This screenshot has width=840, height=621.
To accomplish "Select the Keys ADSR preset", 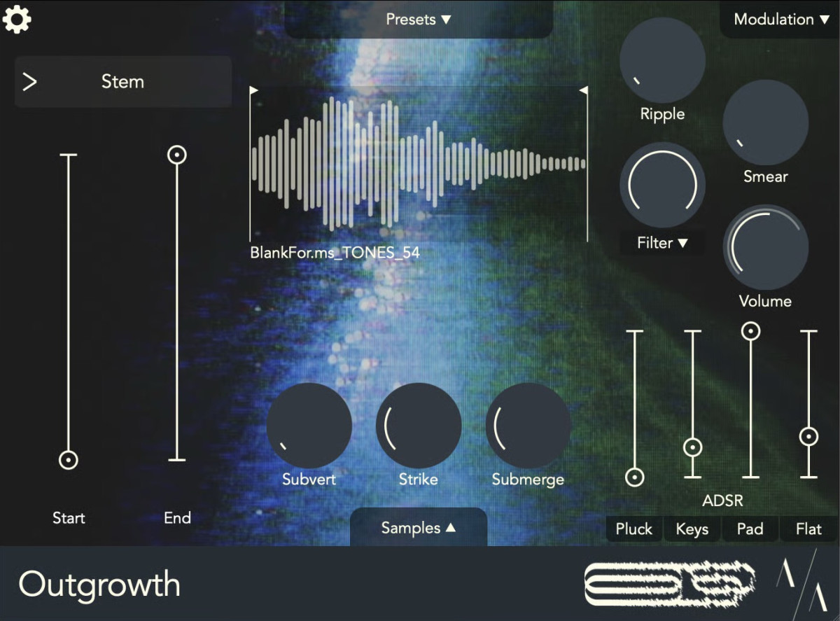I will [x=692, y=529].
